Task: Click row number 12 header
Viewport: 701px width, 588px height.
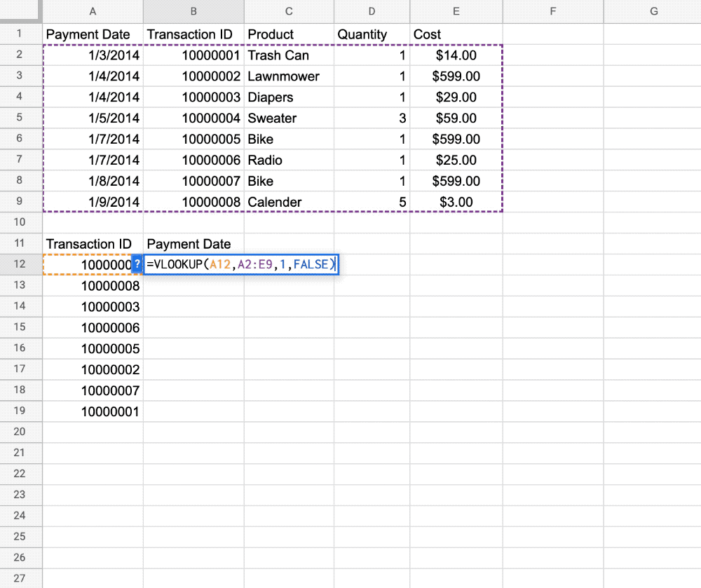Action: (21, 264)
